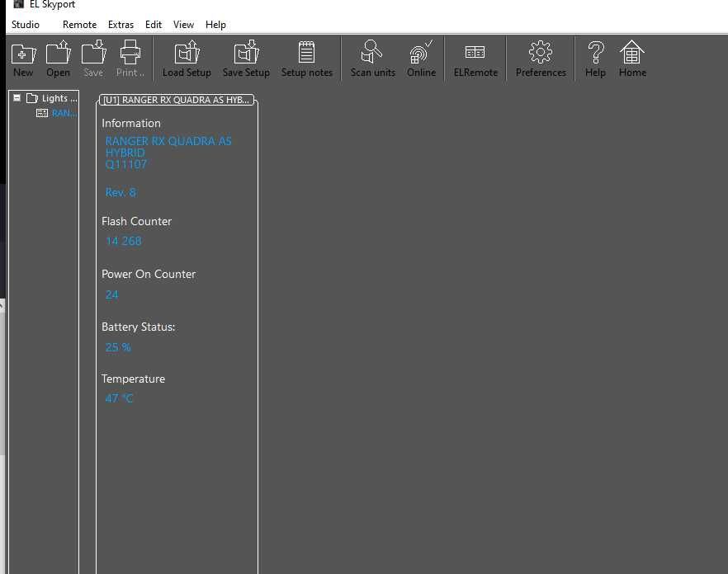This screenshot has height=574, width=728.
Task: Click the Save toolbar icon
Action: [93, 59]
